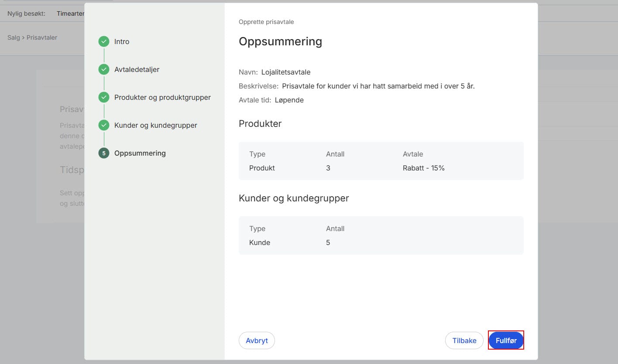
Task: Switch to Kunder og kundegrupper step label
Action: tap(155, 126)
